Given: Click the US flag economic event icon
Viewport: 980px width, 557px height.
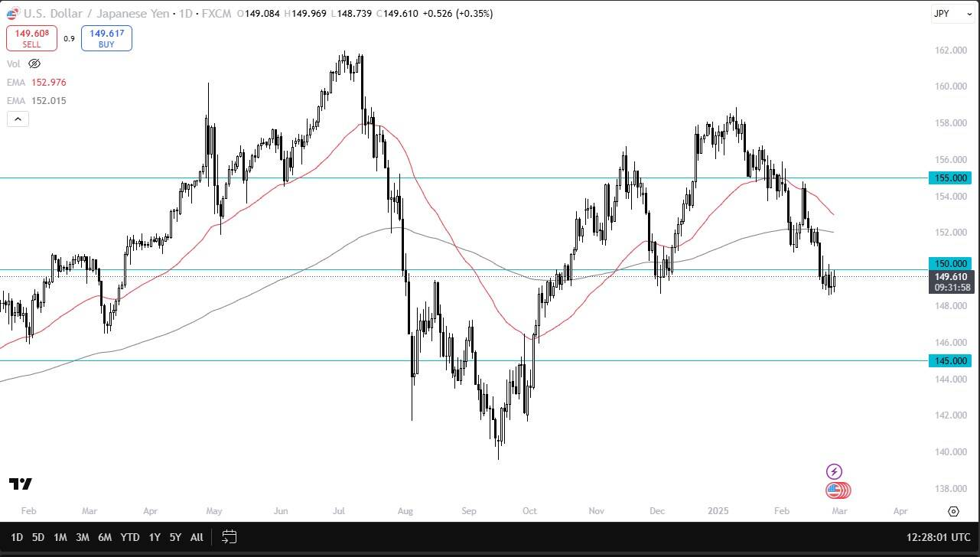Looking at the screenshot, I should point(835,490).
